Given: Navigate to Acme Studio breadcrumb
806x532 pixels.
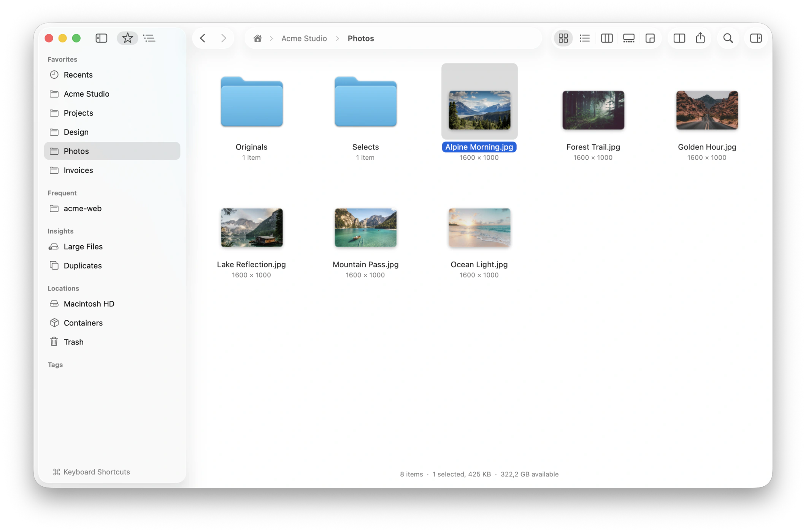Looking at the screenshot, I should 304,38.
